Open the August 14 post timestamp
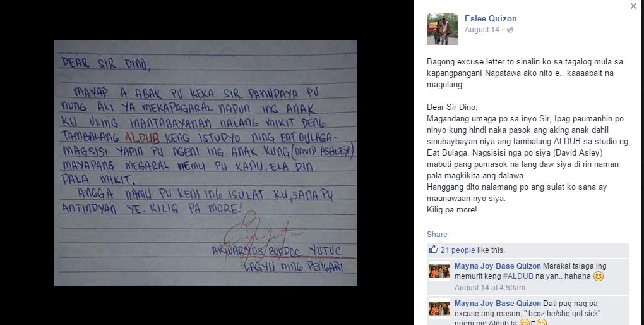The height and width of the screenshot is (325, 644). 482,30
